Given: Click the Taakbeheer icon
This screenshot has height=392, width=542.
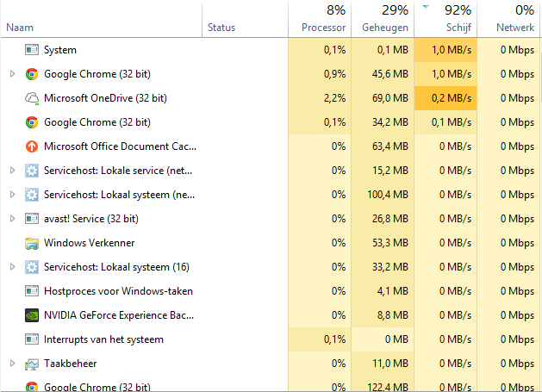Looking at the screenshot, I should (32, 364).
